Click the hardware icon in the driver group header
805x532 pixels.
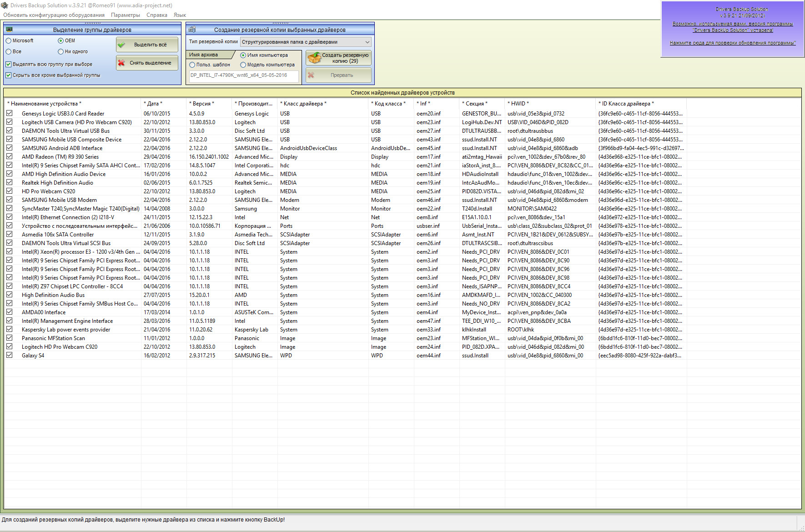tap(9, 30)
